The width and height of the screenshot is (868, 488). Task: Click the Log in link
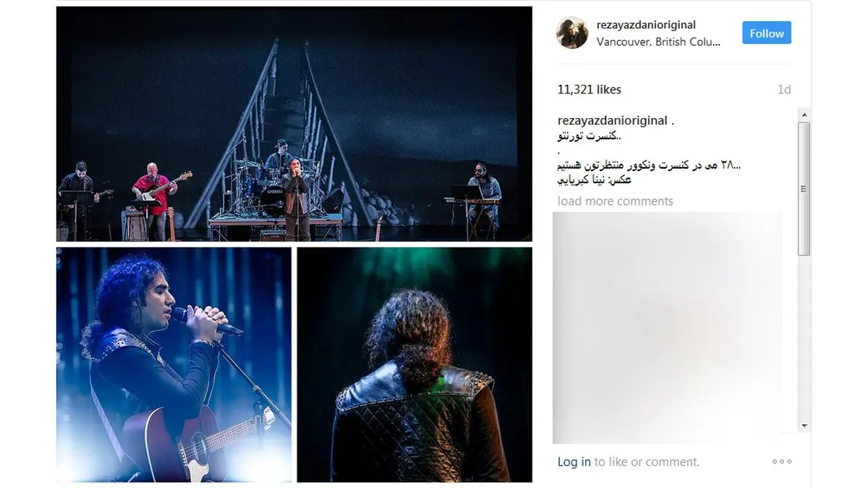[574, 461]
